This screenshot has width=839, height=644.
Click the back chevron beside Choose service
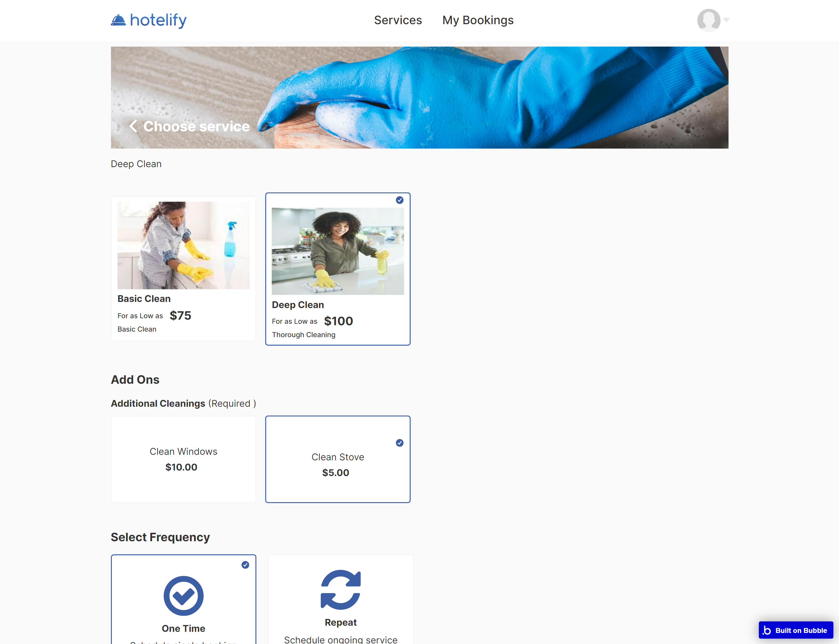click(x=133, y=126)
